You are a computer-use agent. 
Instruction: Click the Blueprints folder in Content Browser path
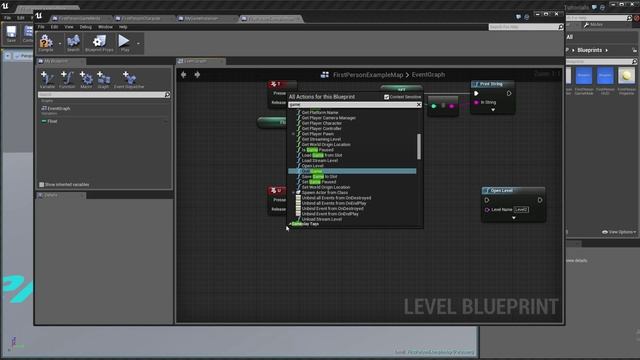[x=589, y=50]
